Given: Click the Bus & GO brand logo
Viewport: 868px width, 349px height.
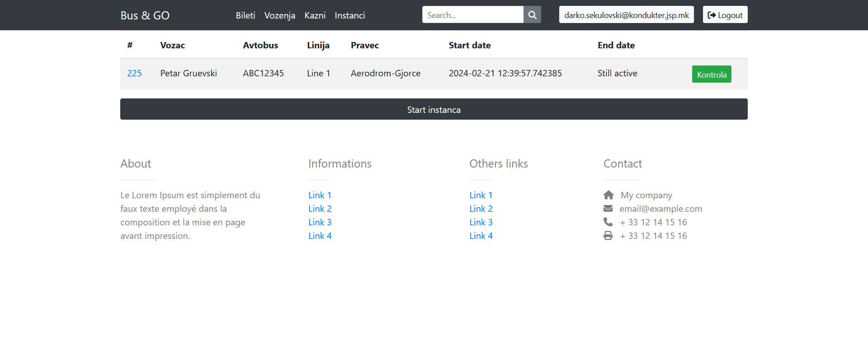Looking at the screenshot, I should (145, 15).
